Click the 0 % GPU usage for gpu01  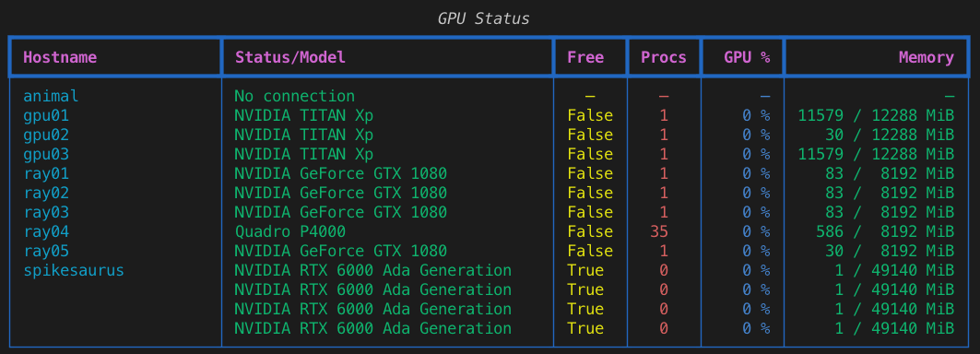[756, 116]
